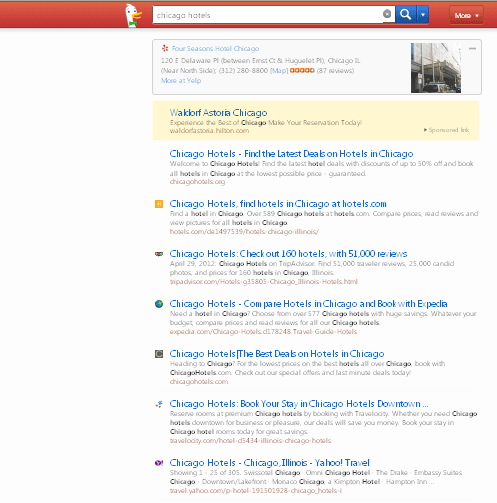Click the chicagohotels.org URL
497x503 pixels.
197,182
